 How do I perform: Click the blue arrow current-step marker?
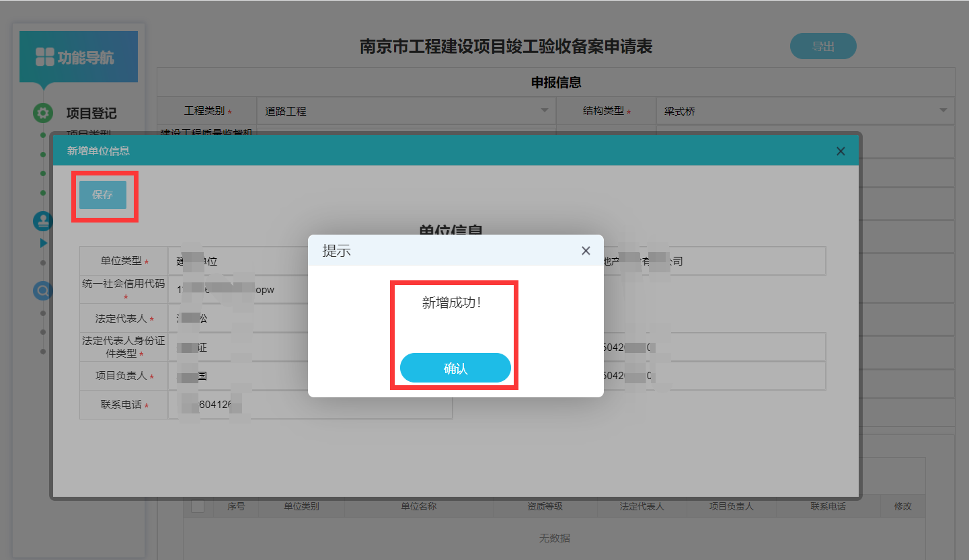pos(44,243)
